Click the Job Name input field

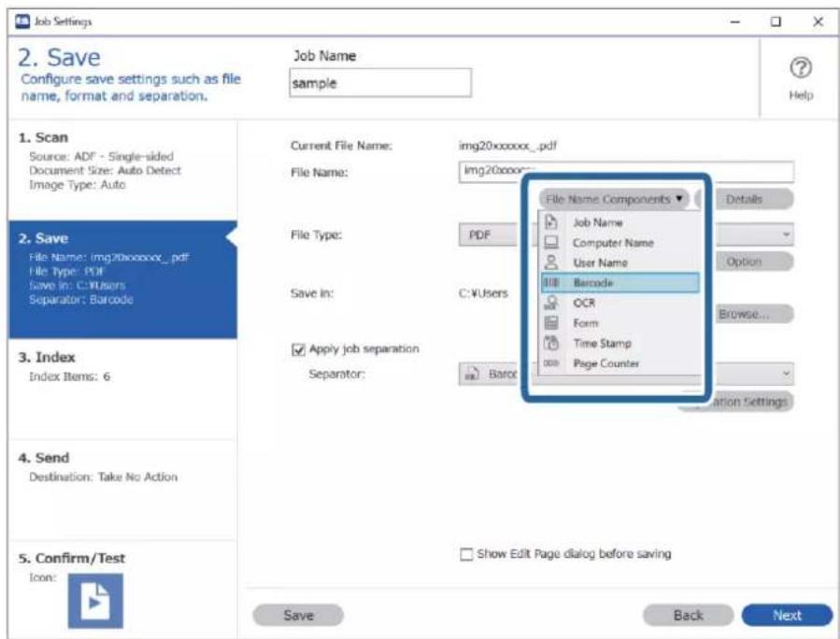tap(380, 83)
